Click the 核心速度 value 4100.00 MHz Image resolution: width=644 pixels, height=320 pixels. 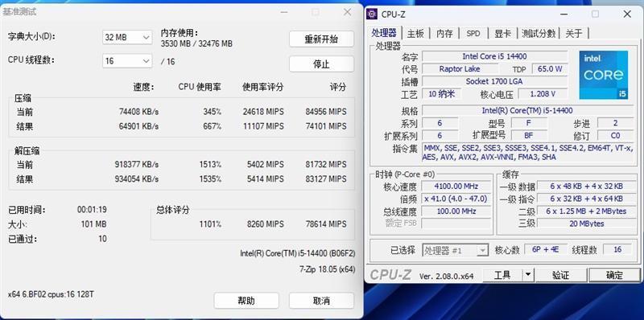(456, 187)
